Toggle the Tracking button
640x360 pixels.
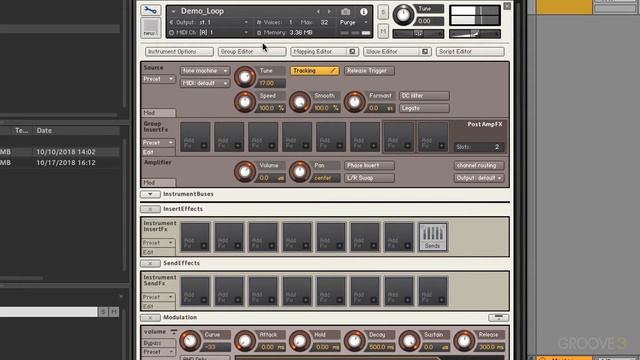click(x=314, y=71)
